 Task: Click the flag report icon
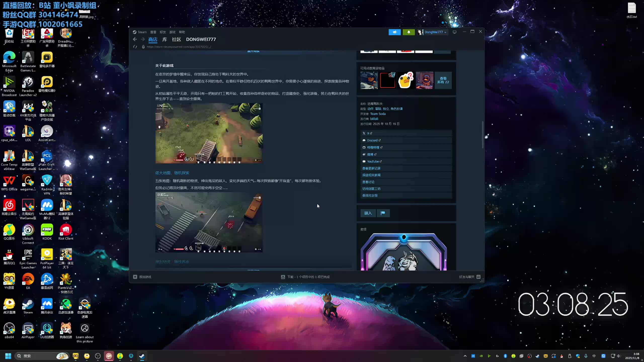pos(383,213)
